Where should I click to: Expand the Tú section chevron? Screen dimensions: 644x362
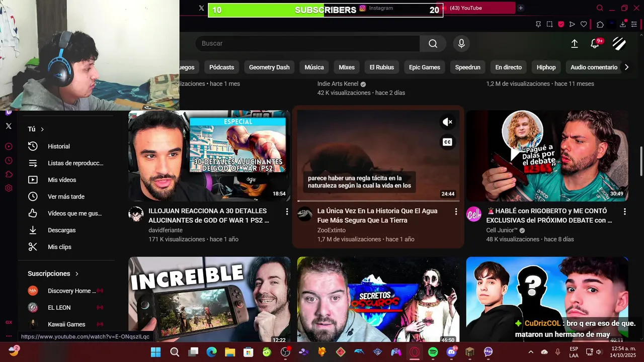pos(42,129)
